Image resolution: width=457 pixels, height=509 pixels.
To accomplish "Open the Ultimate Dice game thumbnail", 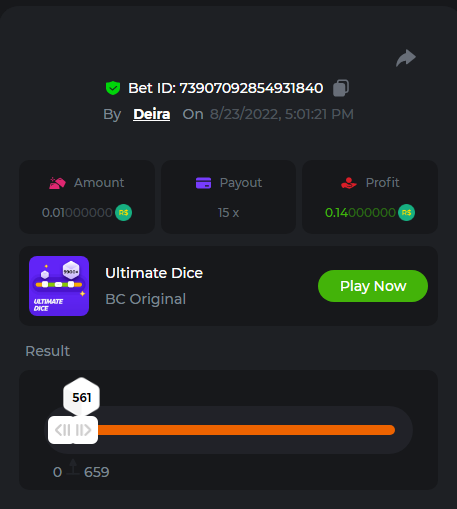I will 59,286.
